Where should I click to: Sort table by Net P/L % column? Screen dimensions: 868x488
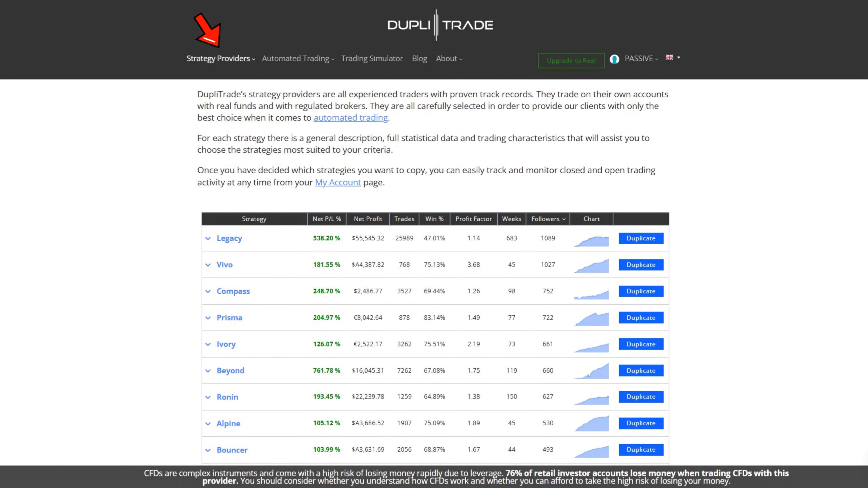pos(327,219)
